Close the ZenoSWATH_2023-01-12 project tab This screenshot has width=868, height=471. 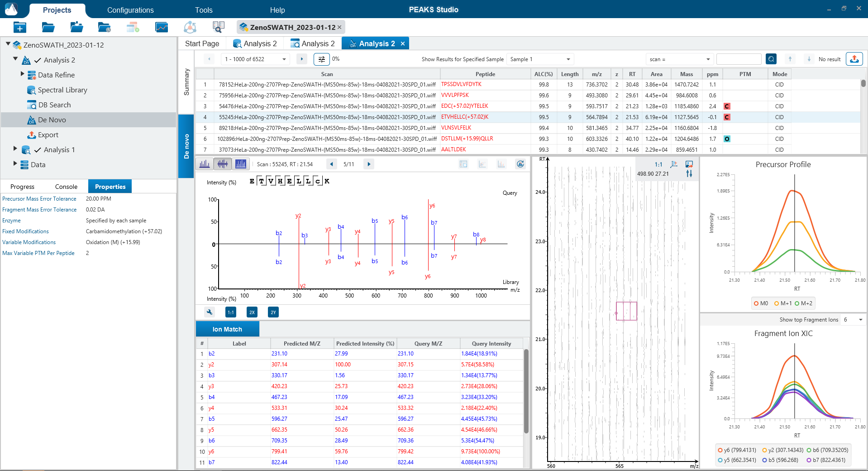pyautogui.click(x=339, y=27)
